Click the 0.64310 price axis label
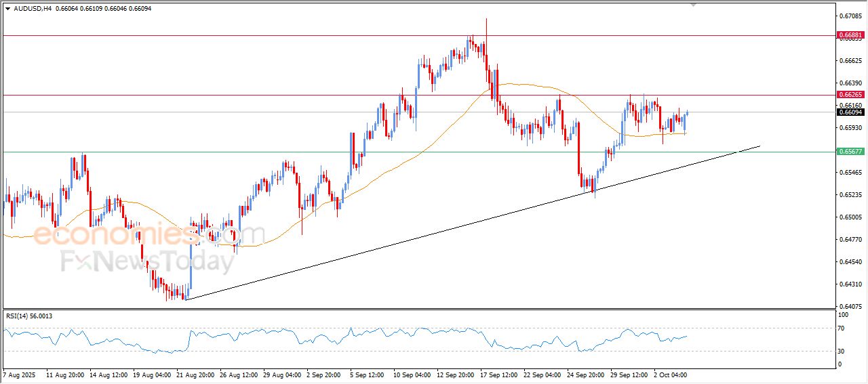Screen dimensions: 868x384 pos(850,284)
